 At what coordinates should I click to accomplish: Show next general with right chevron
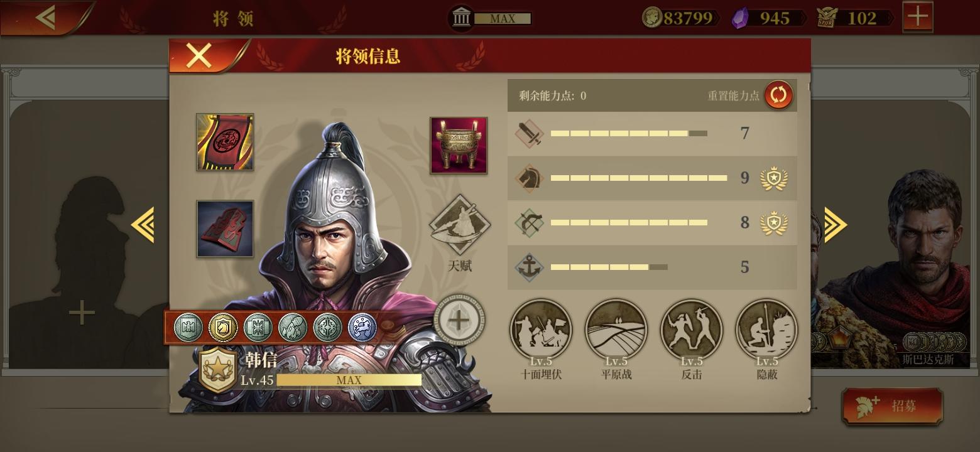pyautogui.click(x=835, y=225)
